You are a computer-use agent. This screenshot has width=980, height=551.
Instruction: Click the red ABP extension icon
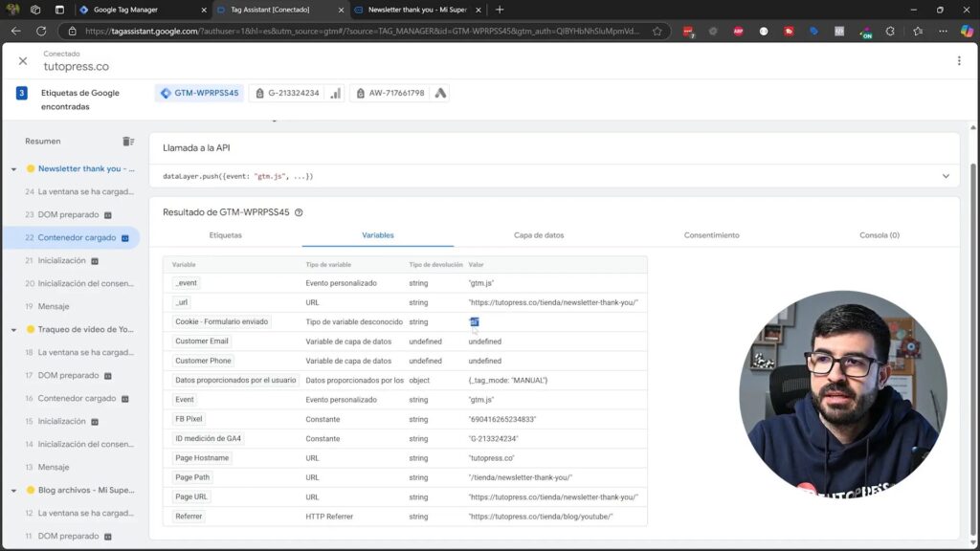pos(738,32)
